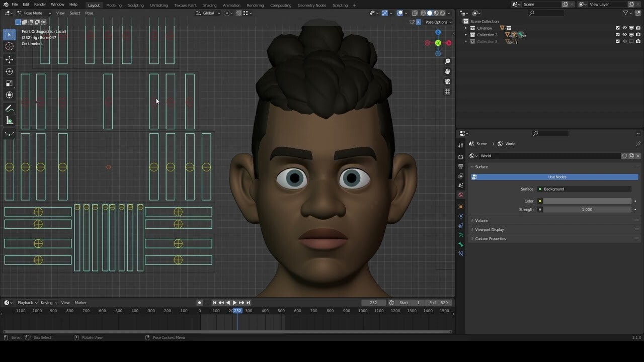Screen dimensions: 644x362
Task: Open the Render properties tab icon
Action: [x=461, y=156]
